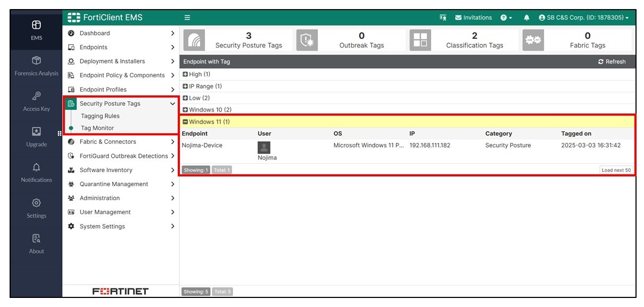Image resolution: width=644 pixels, height=307 pixels.
Task: Click the Invitations link in header
Action: click(x=473, y=18)
